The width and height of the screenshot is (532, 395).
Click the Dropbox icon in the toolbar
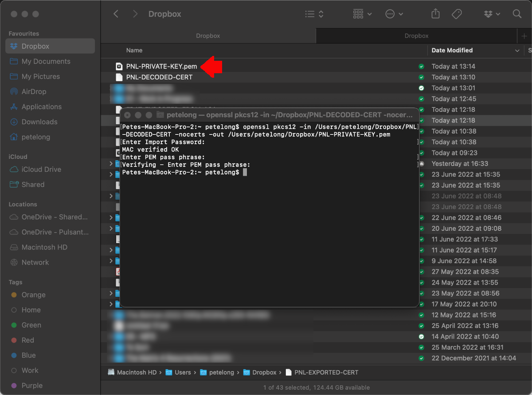pos(489,14)
